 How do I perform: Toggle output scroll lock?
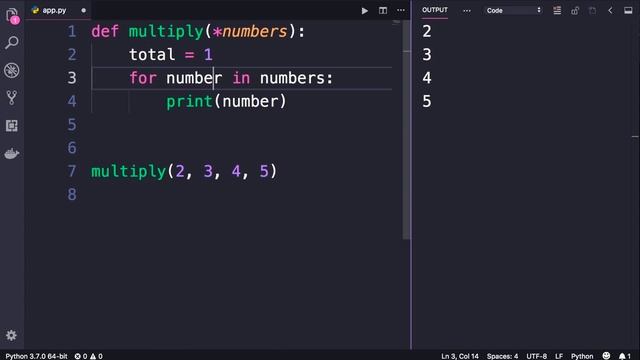575,11
